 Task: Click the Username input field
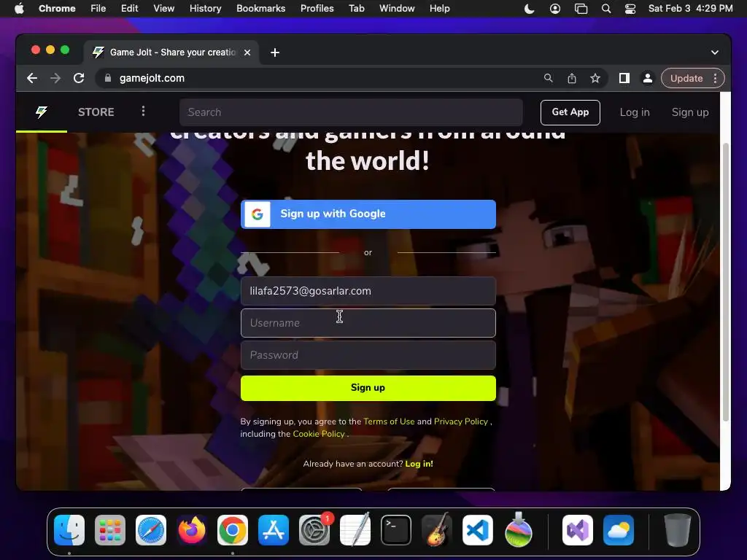click(368, 323)
